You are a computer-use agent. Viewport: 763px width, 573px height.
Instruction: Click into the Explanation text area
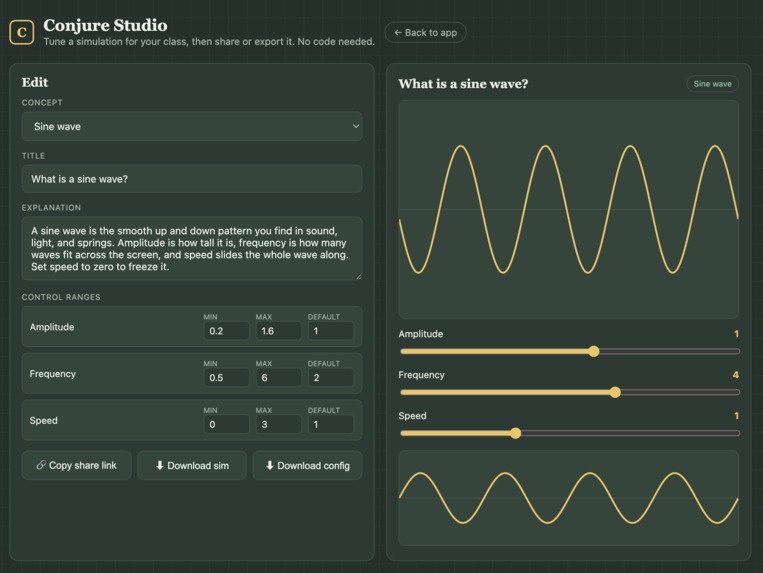coord(192,249)
